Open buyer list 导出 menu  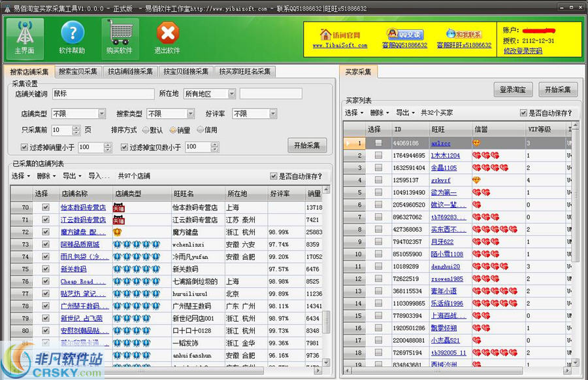point(405,112)
